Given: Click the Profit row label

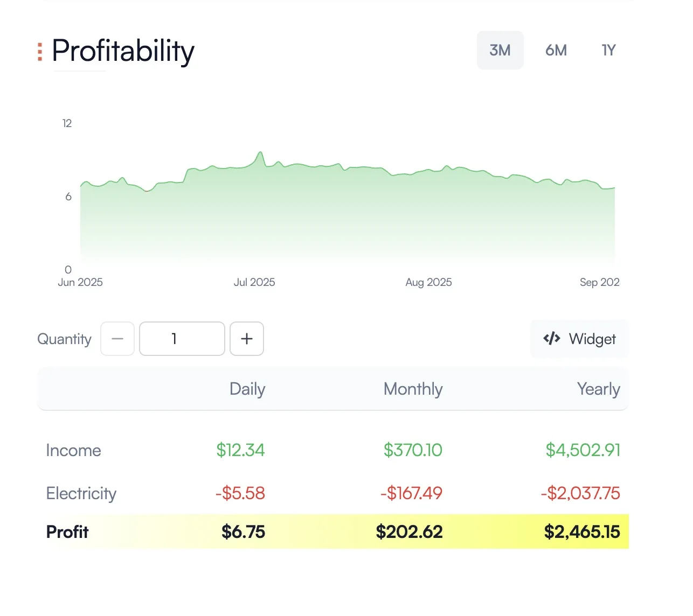Looking at the screenshot, I should [67, 532].
